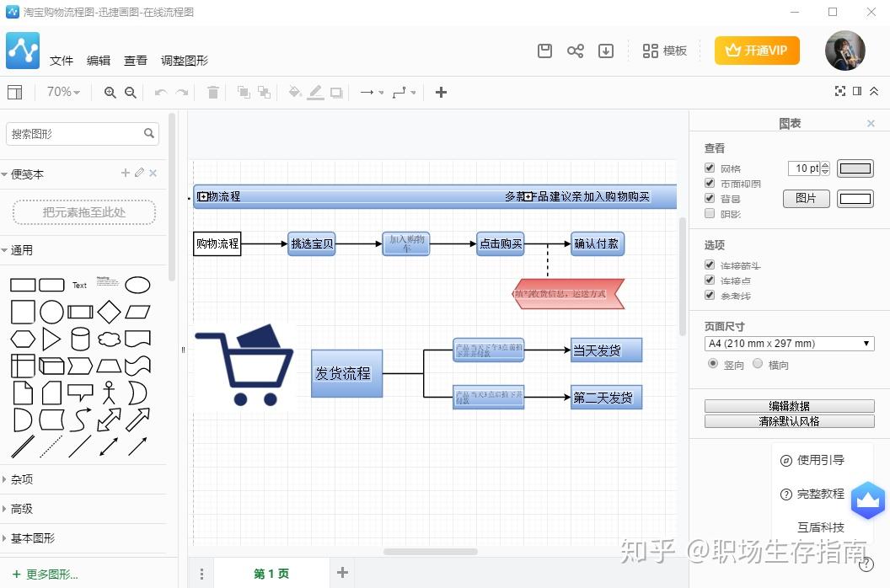Select the actor stick figure shape

click(109, 393)
